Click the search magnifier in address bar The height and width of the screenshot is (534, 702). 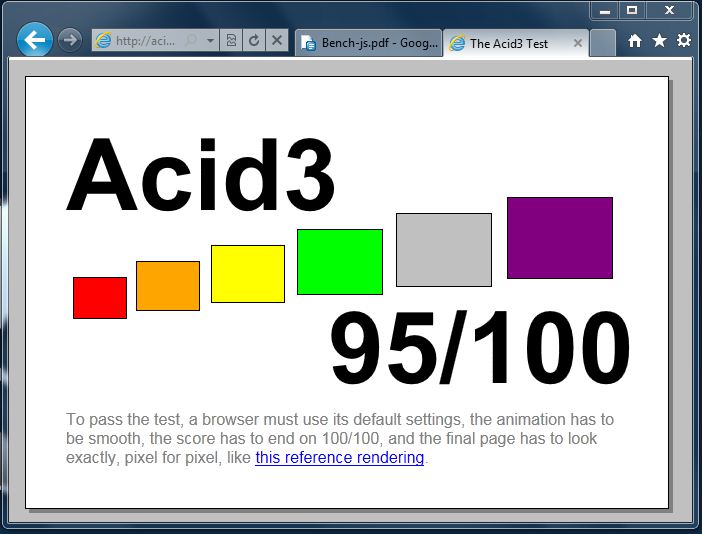coord(191,41)
